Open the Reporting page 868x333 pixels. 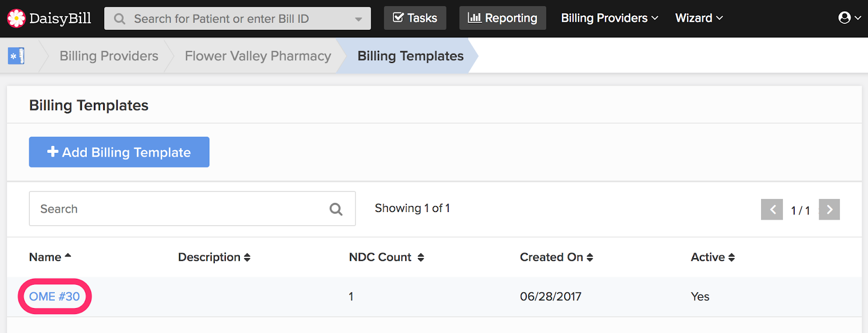[x=502, y=18]
